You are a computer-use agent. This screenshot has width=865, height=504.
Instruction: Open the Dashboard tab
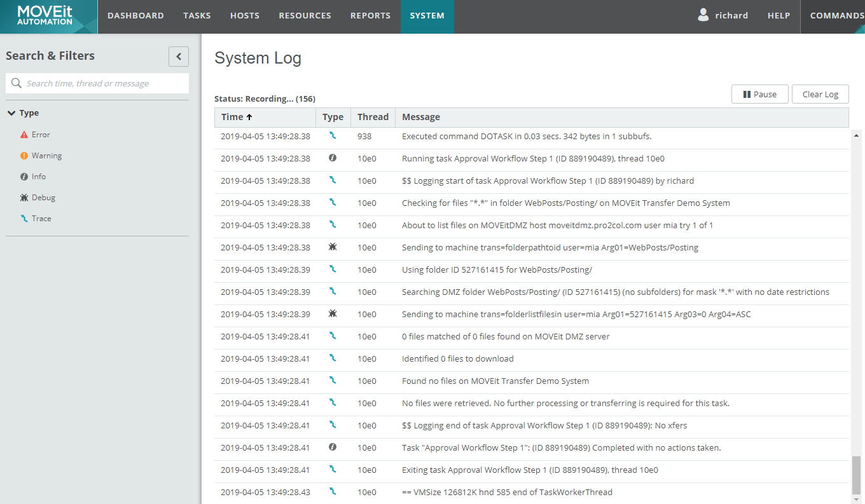[x=135, y=16]
